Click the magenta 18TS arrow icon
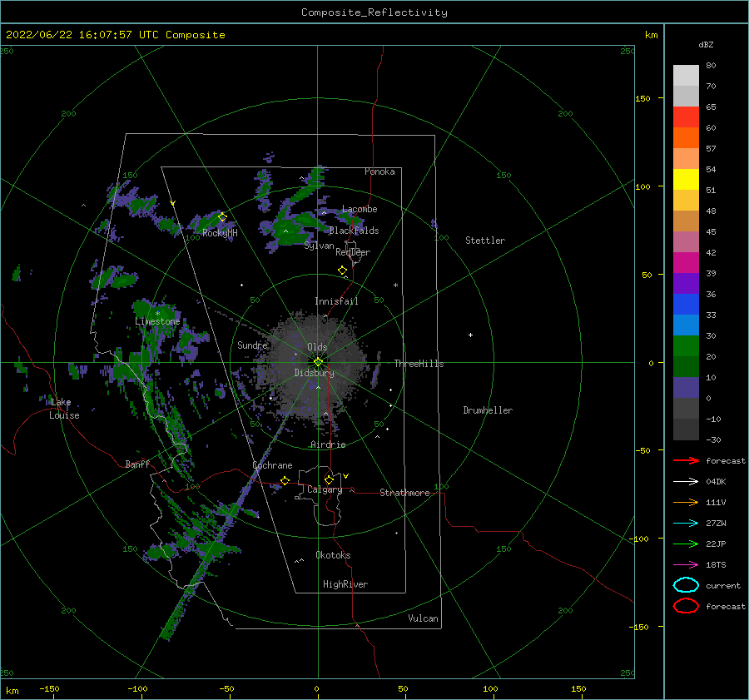 686,565
